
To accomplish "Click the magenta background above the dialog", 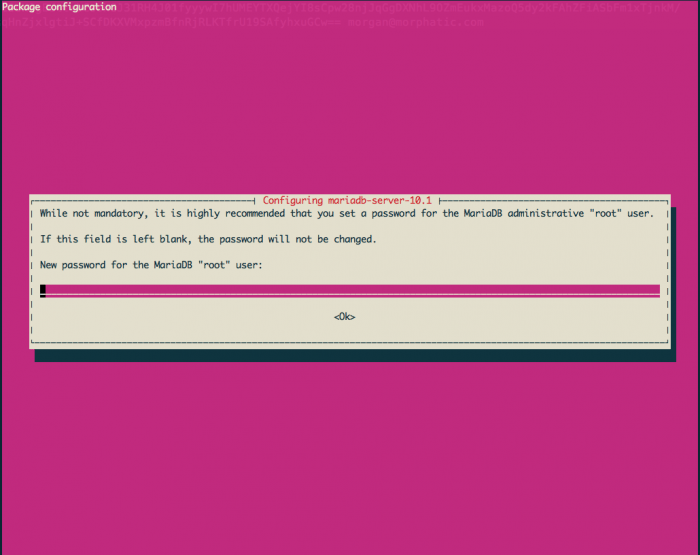I will [350, 110].
